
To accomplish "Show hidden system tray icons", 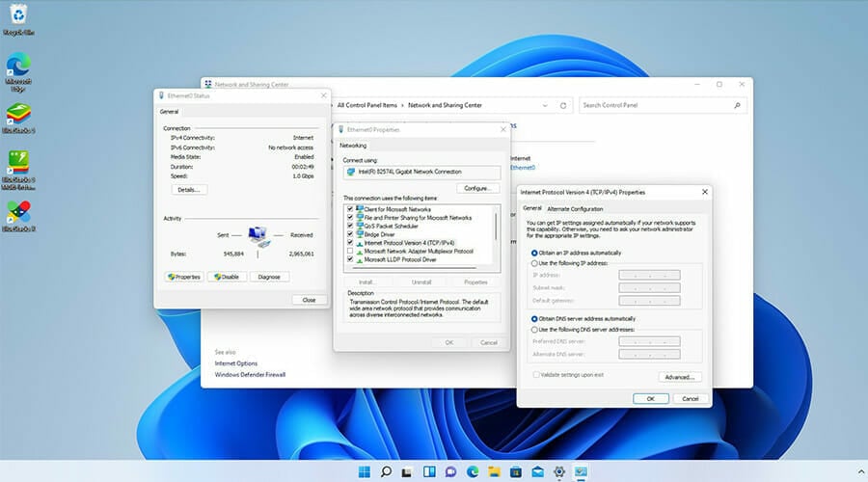I will point(861,471).
